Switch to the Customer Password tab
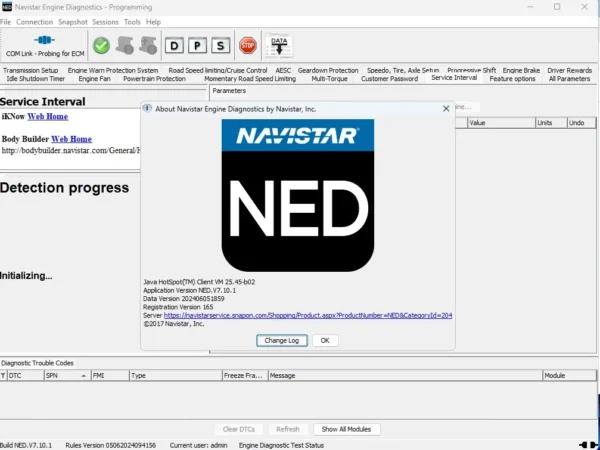 (390, 79)
